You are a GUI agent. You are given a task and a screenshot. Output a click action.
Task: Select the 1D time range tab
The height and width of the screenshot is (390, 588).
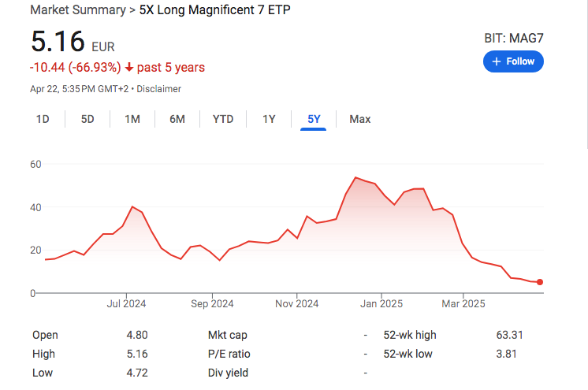[x=43, y=119]
